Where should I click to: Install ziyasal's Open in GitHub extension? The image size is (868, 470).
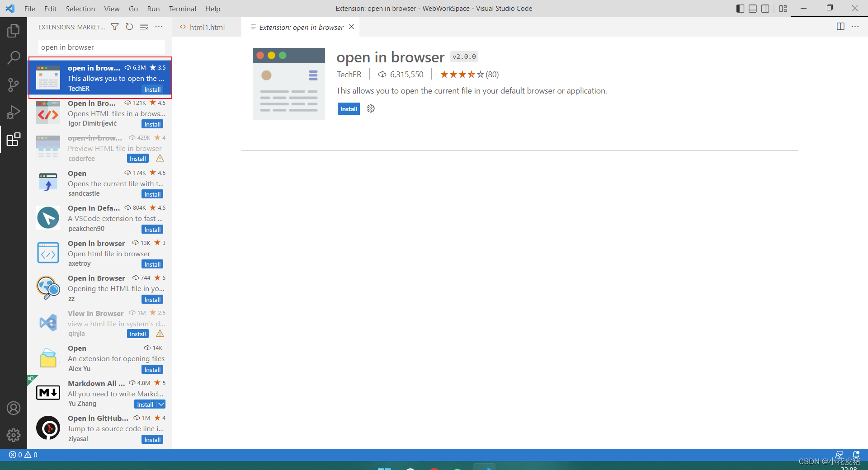tap(152, 440)
